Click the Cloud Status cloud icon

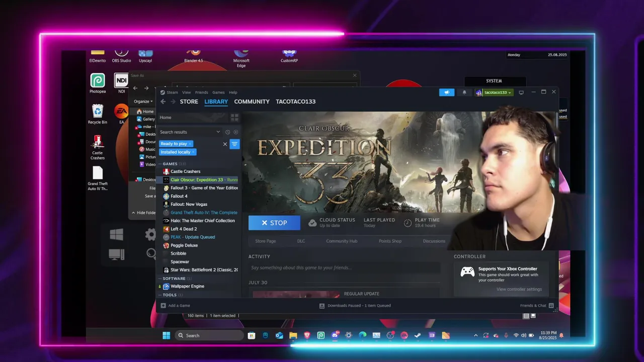pyautogui.click(x=312, y=222)
